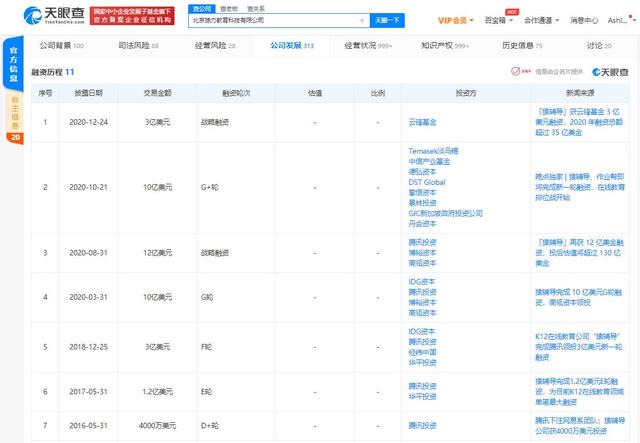Open news link for the G+轮 round

(580, 187)
